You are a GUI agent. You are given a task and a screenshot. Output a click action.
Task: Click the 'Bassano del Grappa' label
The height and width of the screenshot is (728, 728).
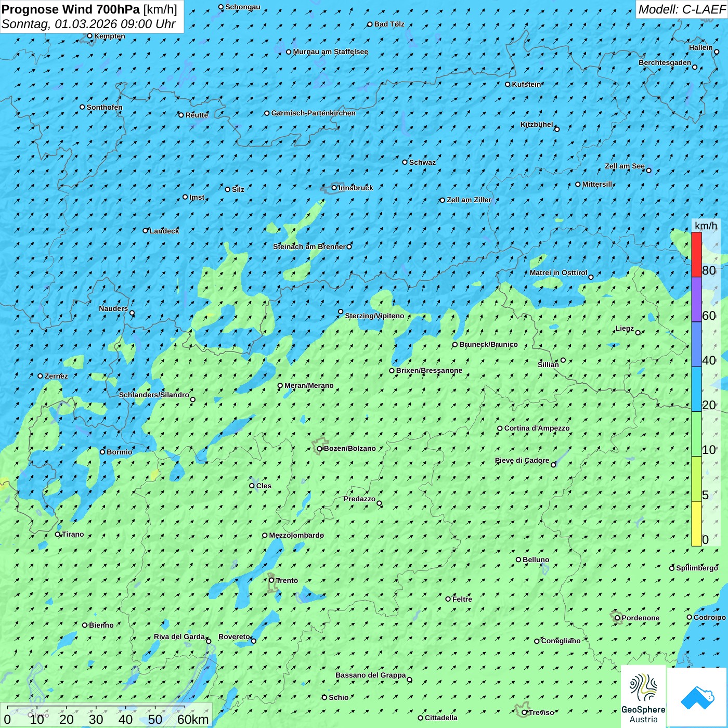(371, 675)
